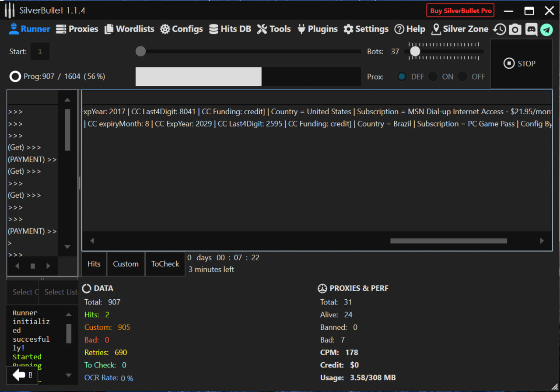This screenshot has height=392, width=560.
Task: Click the "CPM: 178" value
Action: 339,353
